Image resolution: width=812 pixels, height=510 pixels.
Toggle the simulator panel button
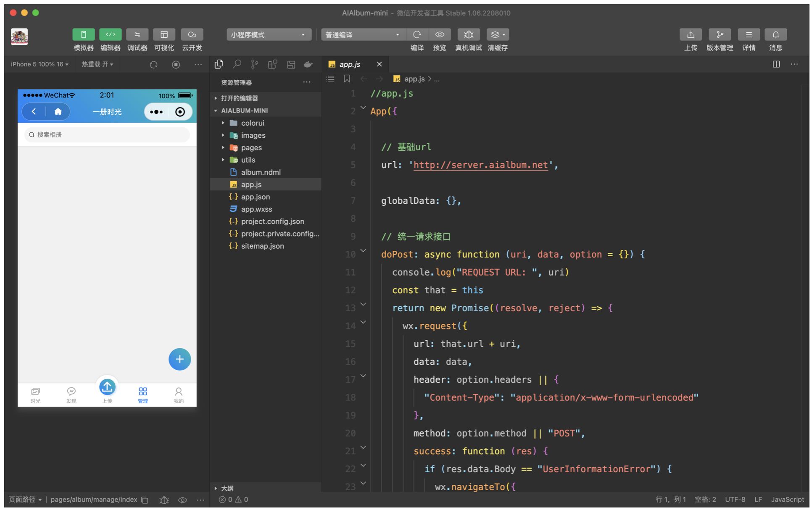pos(83,34)
